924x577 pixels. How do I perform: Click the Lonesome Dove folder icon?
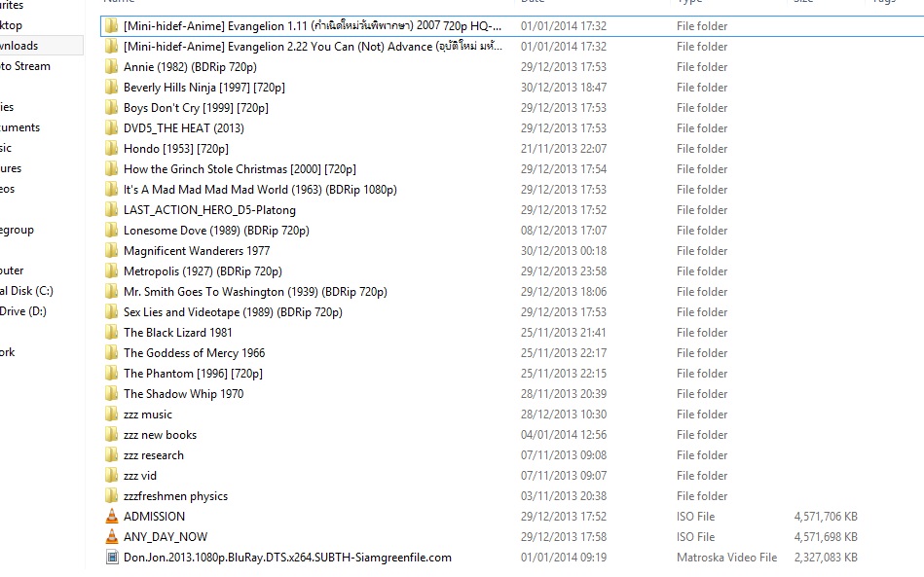[111, 231]
